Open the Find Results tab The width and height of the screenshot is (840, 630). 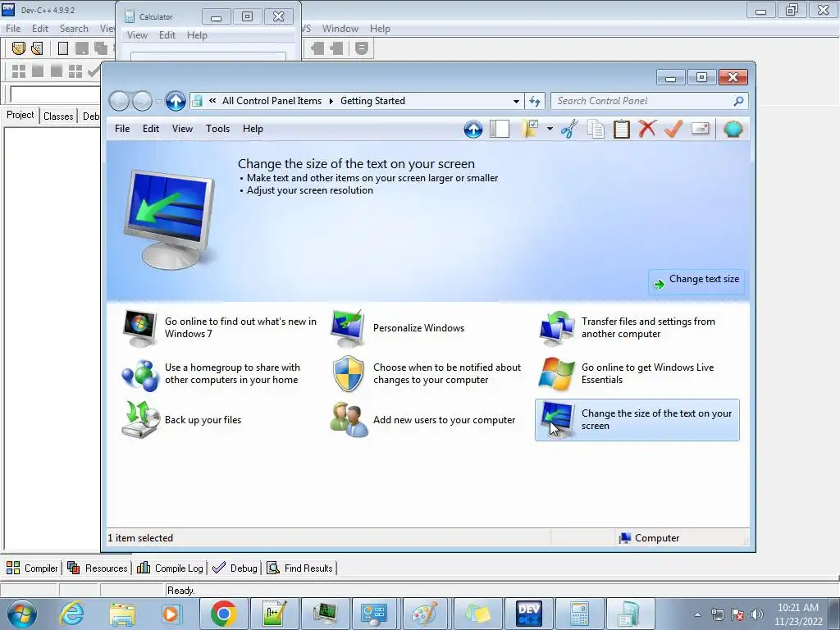tap(300, 568)
